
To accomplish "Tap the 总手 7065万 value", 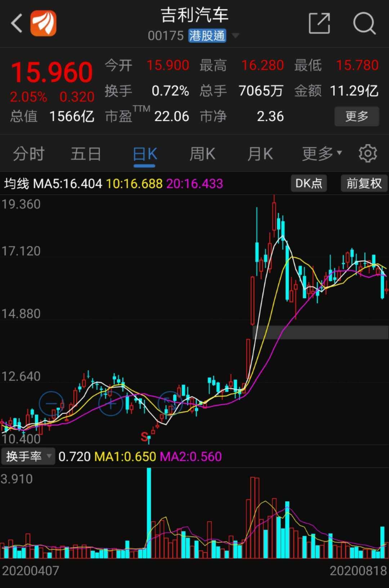I will [x=261, y=91].
